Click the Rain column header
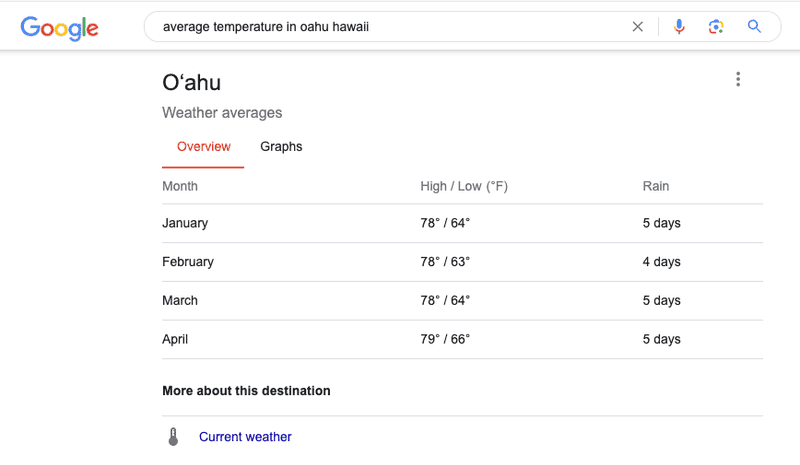800x465 pixels. pos(656,186)
